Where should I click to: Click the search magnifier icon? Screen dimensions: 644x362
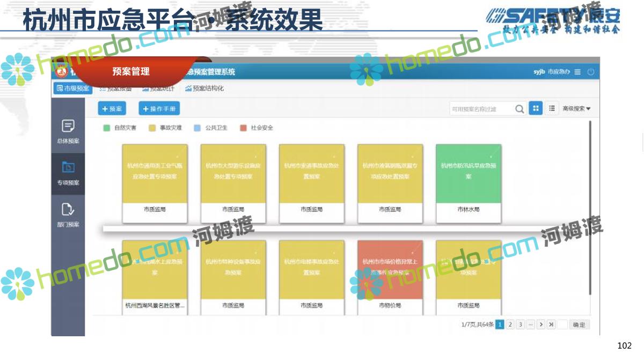519,109
